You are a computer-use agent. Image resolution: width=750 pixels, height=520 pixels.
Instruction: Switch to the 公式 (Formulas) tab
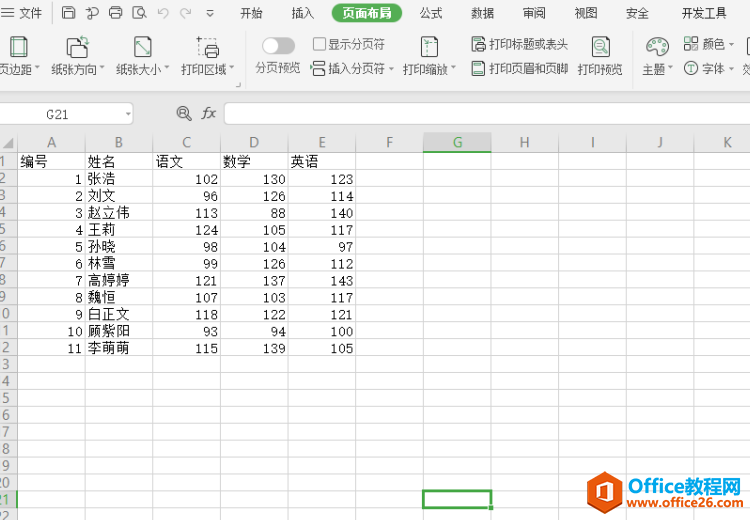[431, 13]
